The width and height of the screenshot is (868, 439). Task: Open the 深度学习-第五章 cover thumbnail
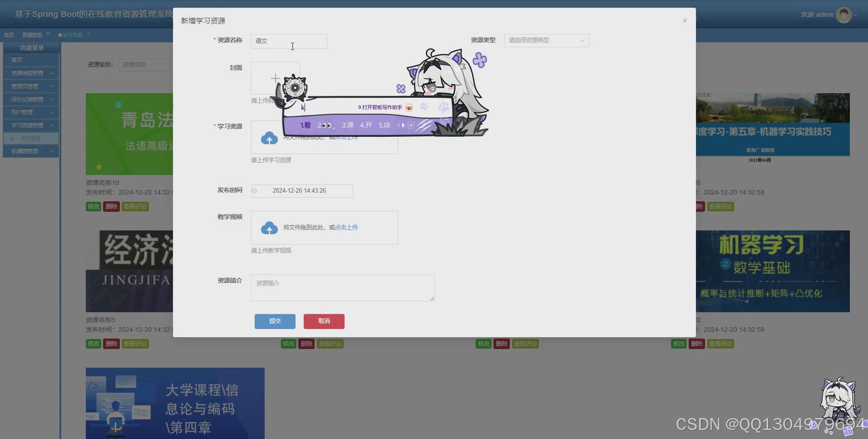point(773,129)
